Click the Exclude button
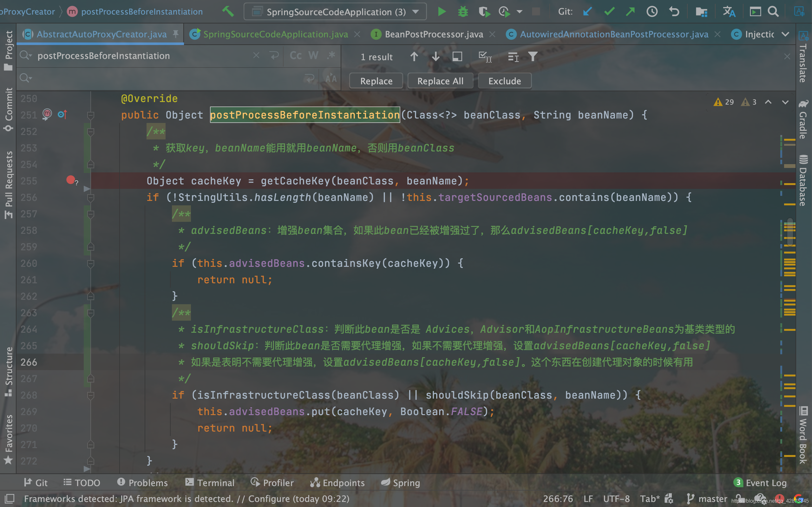The height and width of the screenshot is (507, 812). tap(504, 81)
